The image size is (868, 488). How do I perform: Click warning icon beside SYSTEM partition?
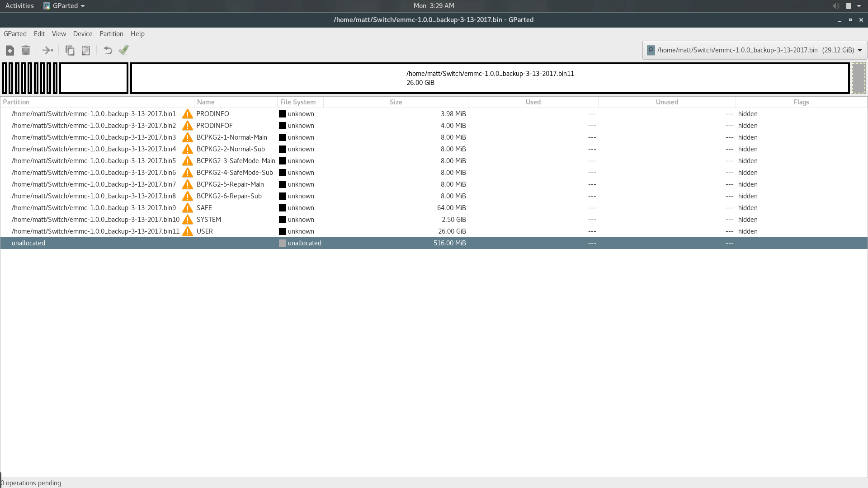(188, 220)
